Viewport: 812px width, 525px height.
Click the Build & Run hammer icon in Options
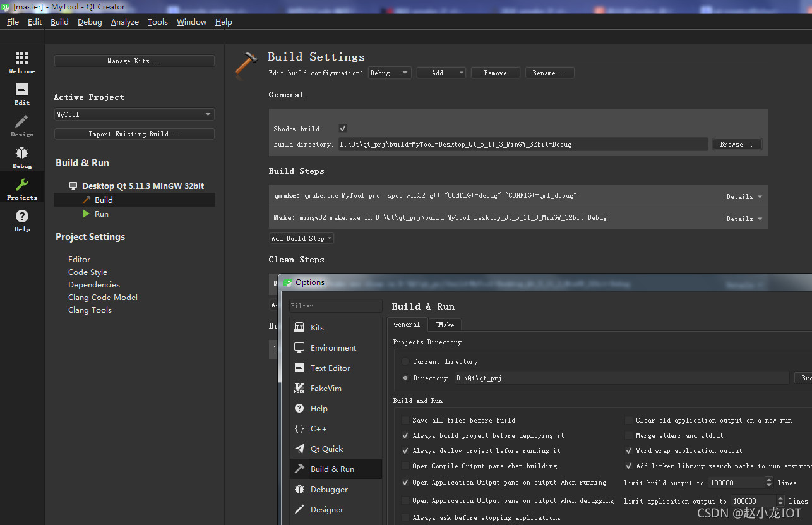point(299,469)
